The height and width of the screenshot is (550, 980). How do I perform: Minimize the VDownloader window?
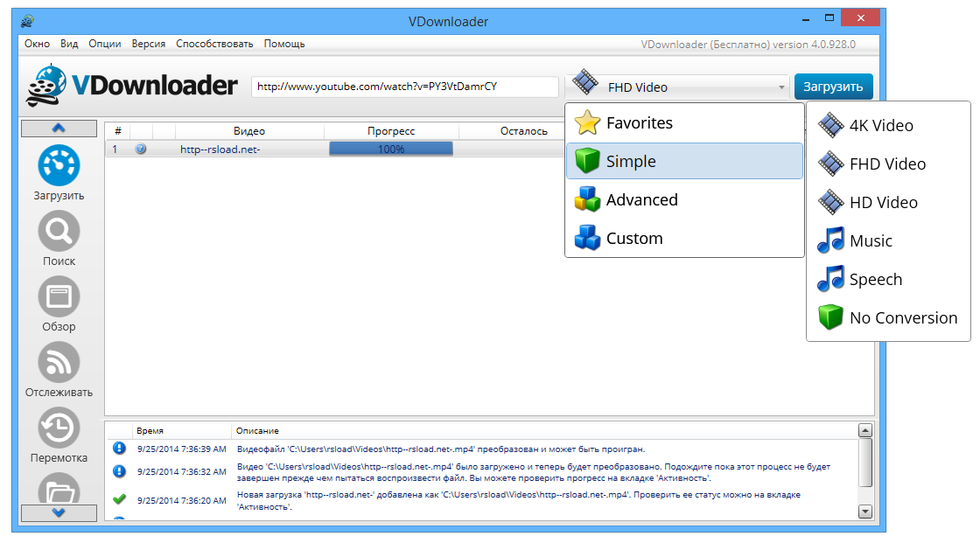click(806, 19)
